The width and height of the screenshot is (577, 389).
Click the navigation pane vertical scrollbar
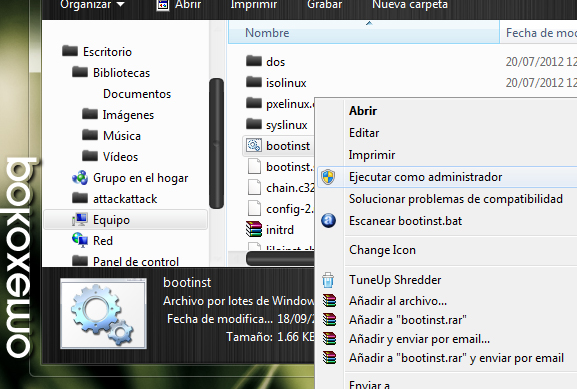click(x=216, y=144)
